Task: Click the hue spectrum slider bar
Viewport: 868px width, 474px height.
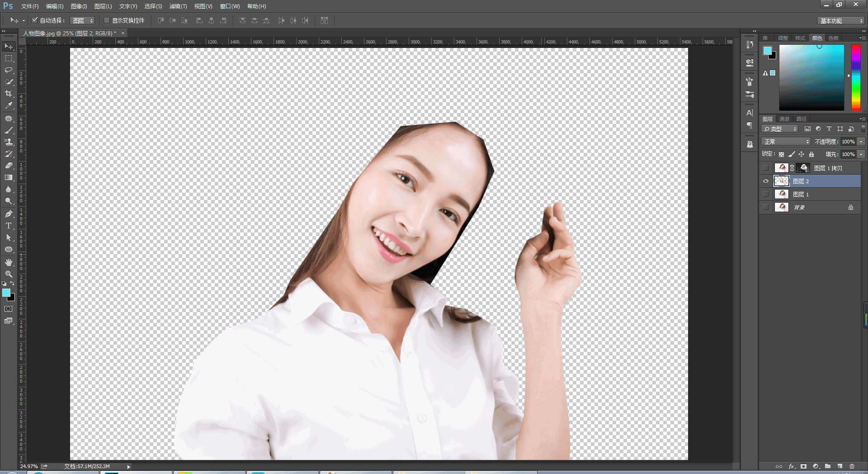Action: click(856, 77)
